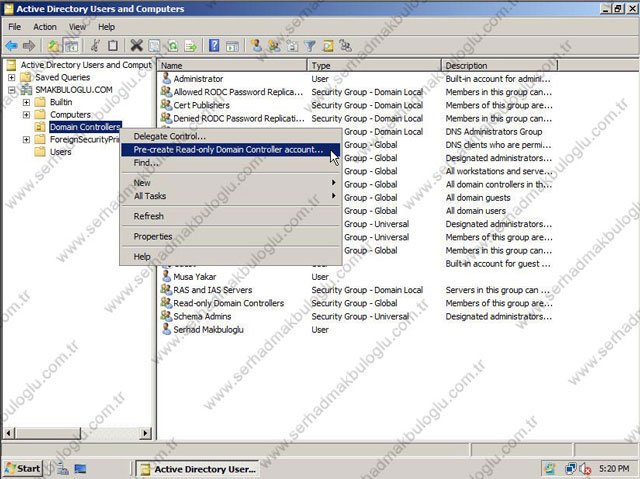Image resolution: width=640 pixels, height=479 pixels.
Task: Click the Create new organizational unit icon
Action: pyautogui.click(x=292, y=46)
